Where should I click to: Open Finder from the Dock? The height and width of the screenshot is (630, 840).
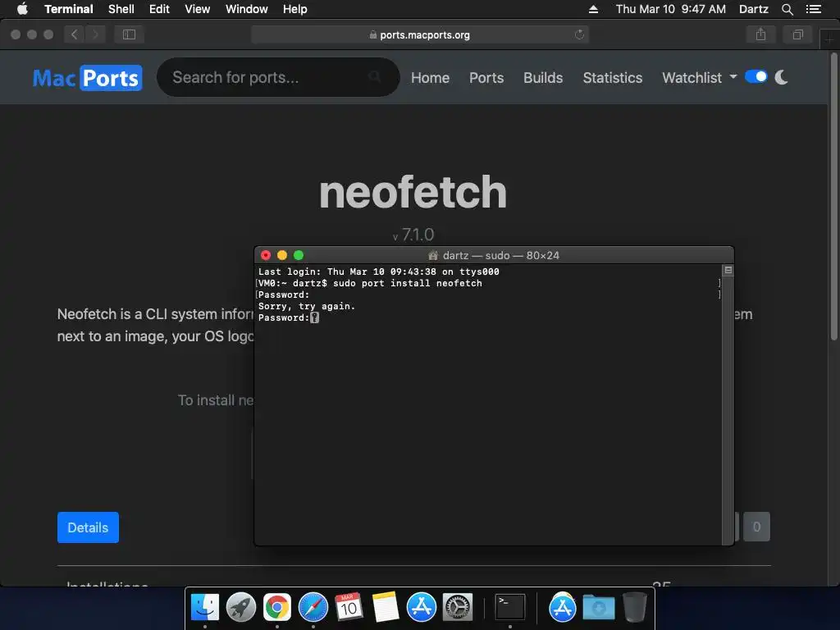(x=205, y=608)
